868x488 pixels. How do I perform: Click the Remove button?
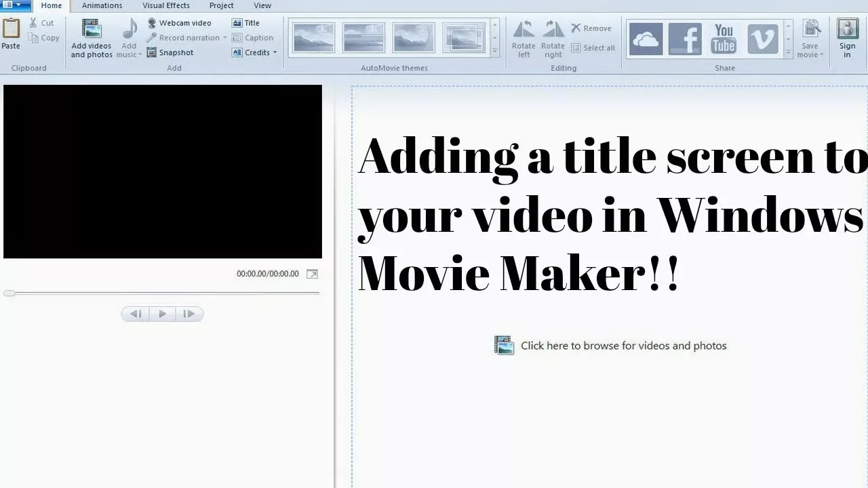click(591, 28)
